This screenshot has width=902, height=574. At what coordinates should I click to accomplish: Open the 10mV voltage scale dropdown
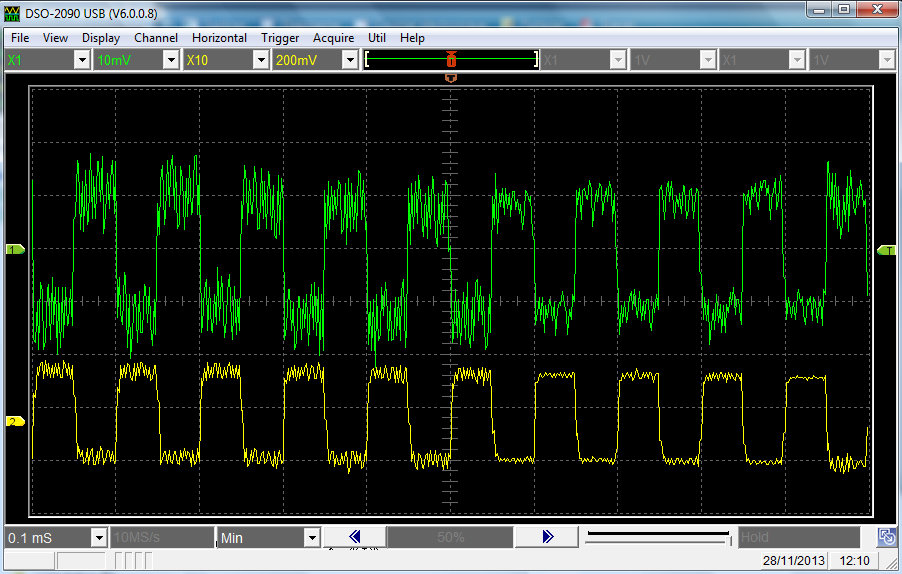(170, 60)
